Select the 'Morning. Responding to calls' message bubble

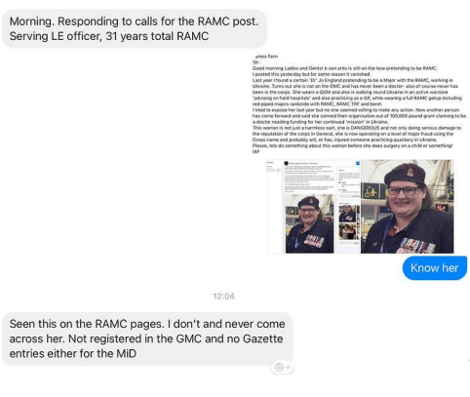click(x=134, y=29)
